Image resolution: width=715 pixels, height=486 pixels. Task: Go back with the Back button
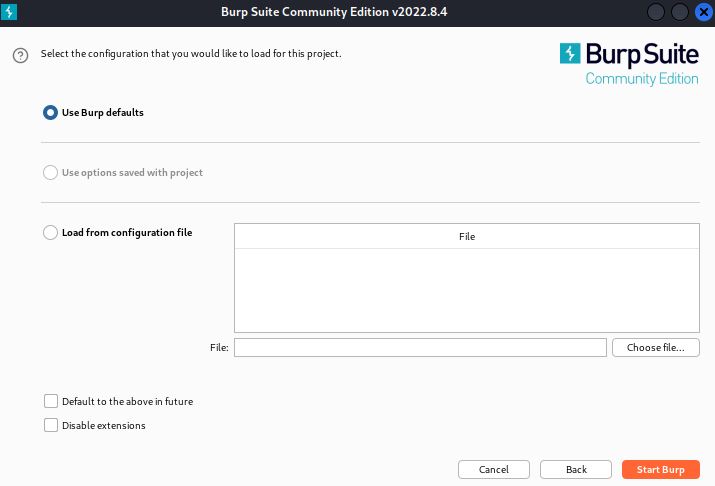(576, 470)
